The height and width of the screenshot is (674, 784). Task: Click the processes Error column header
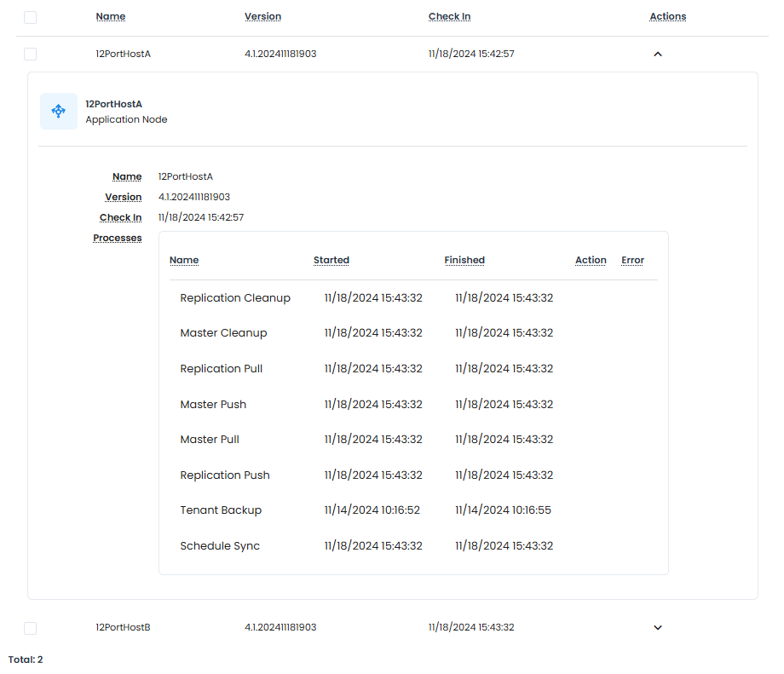click(632, 261)
